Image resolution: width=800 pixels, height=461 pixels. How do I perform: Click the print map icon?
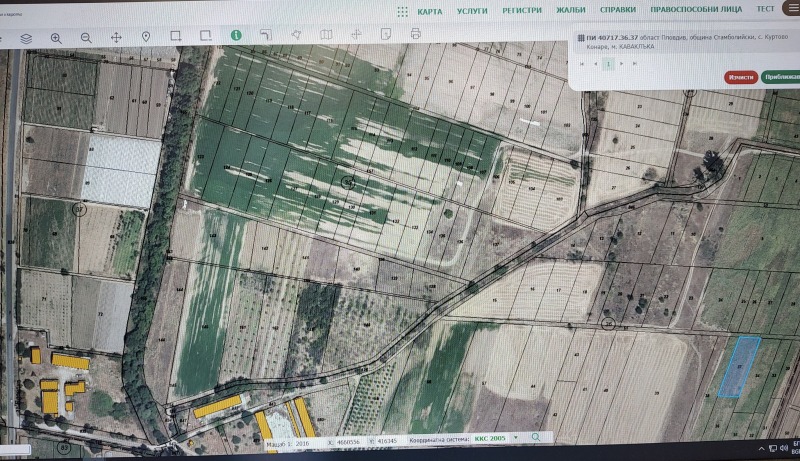pyautogui.click(x=415, y=34)
